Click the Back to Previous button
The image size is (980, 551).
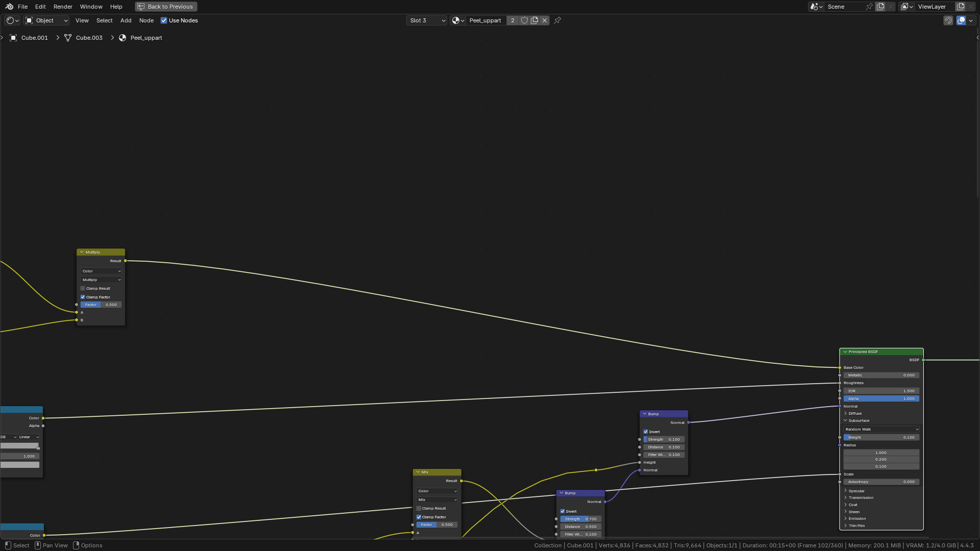coord(166,7)
